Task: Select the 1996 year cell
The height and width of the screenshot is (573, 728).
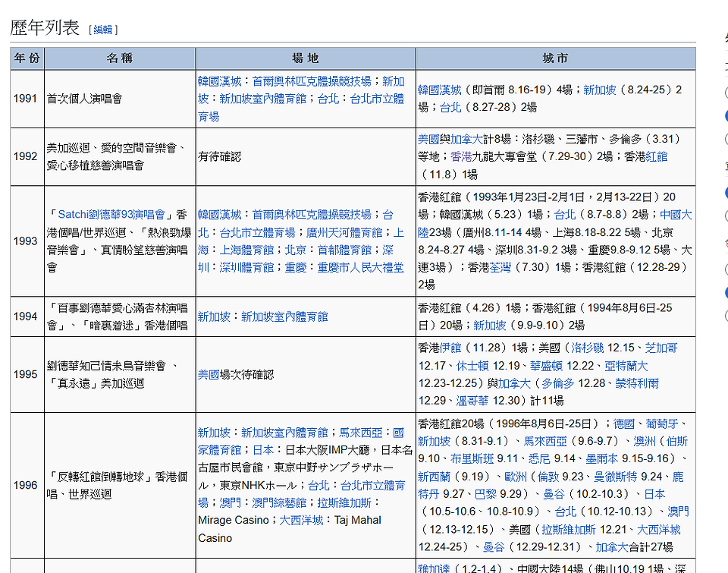Action: pos(27,485)
